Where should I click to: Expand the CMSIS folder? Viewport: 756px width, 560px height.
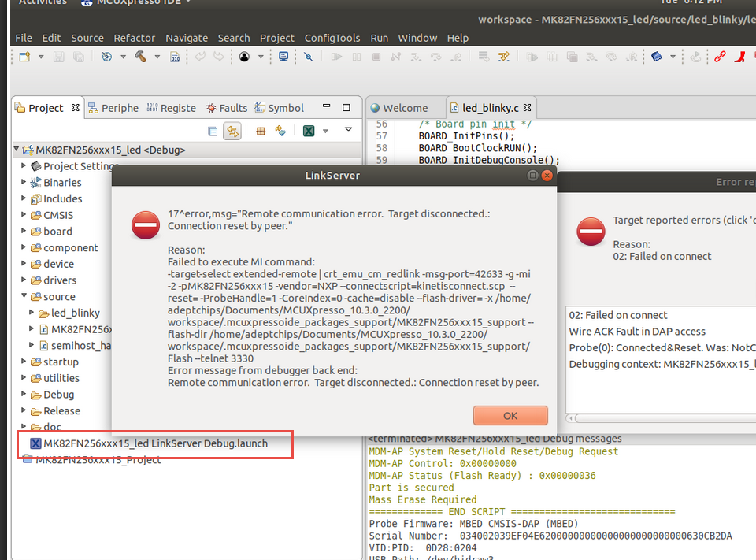point(23,214)
